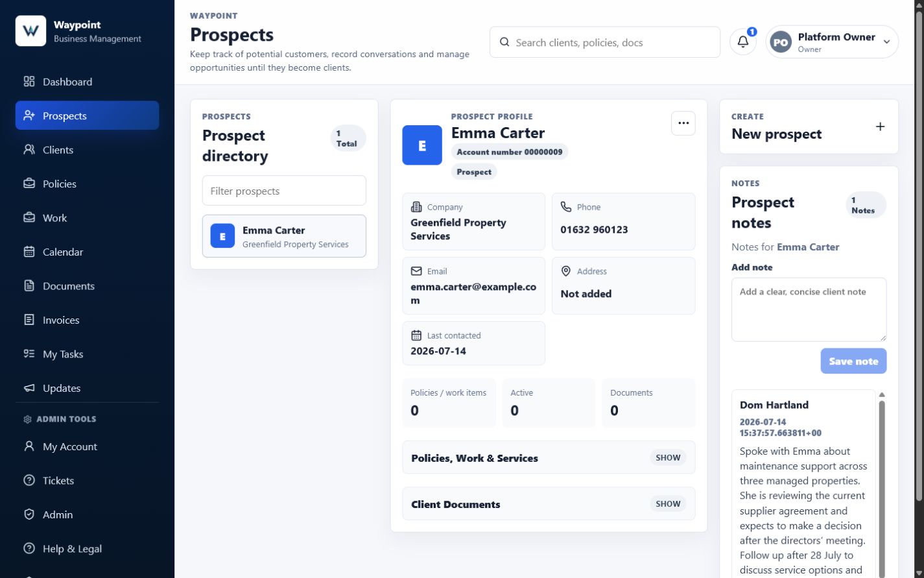Click the Add note text area
Viewport: 924px width, 578px height.
click(809, 309)
